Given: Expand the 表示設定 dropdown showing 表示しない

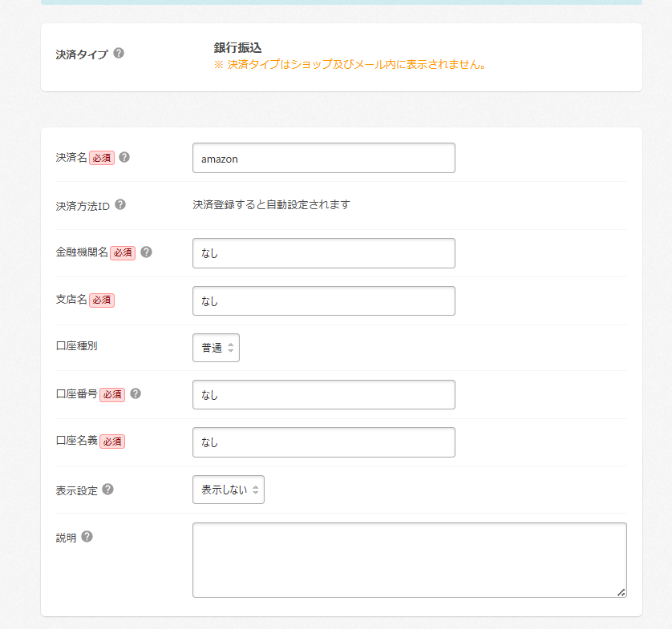Looking at the screenshot, I should click(x=229, y=490).
